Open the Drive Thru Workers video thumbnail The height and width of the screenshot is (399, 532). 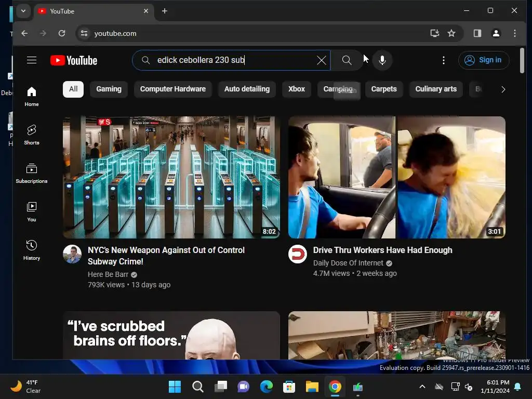click(396, 178)
